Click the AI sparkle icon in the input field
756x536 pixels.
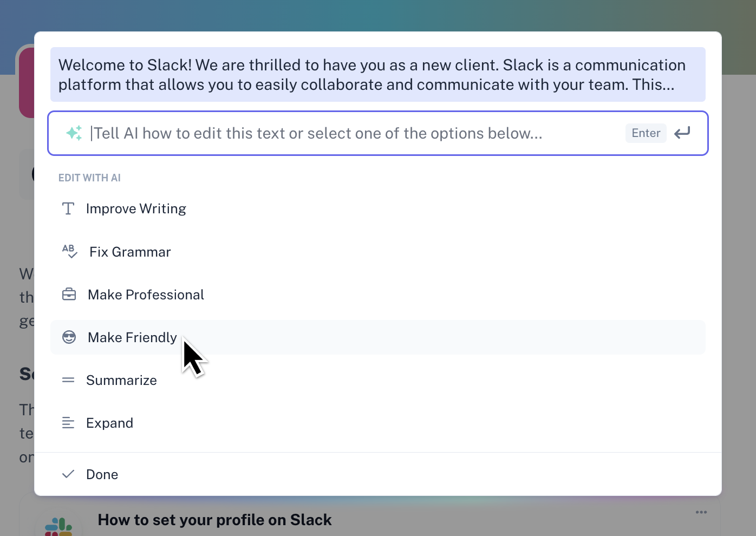pos(74,133)
